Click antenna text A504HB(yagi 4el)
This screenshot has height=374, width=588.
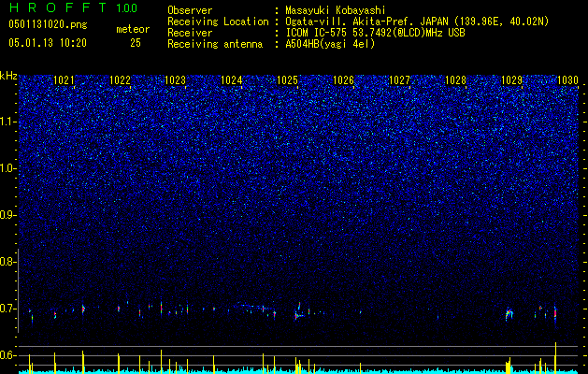click(330, 44)
